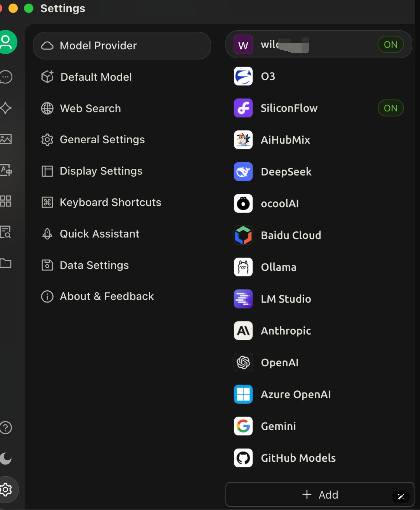Screen dimensions: 420x510
Task: Open the image painting sidebar icon
Action: pyautogui.click(x=6, y=139)
